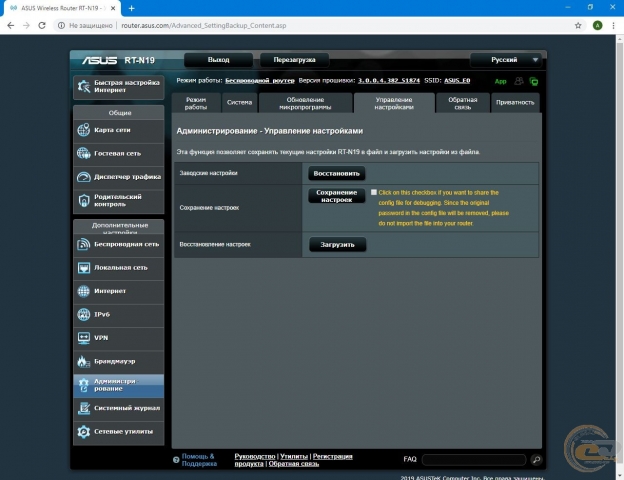Click the footer Обратная связь link
The width and height of the screenshot is (624, 480).
point(294,464)
